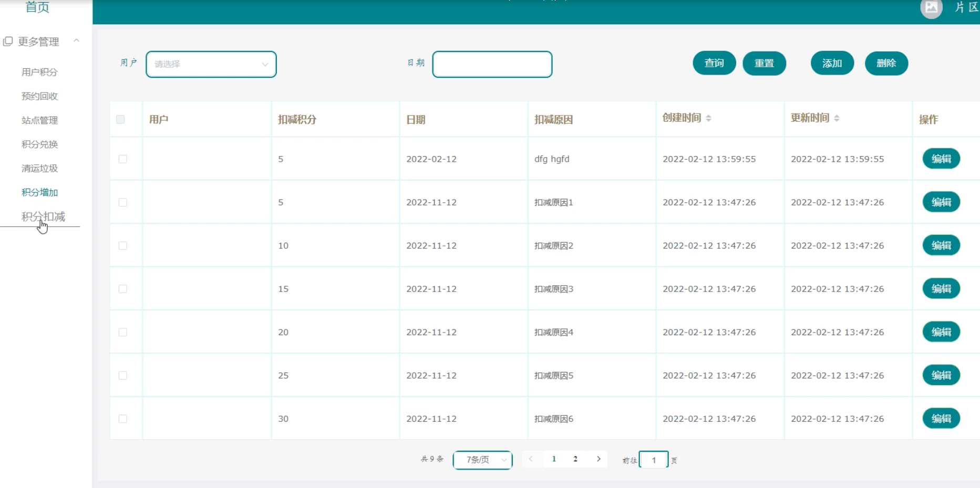The height and width of the screenshot is (488, 980).
Task: Open 预约回收 menu item
Action: (x=39, y=96)
